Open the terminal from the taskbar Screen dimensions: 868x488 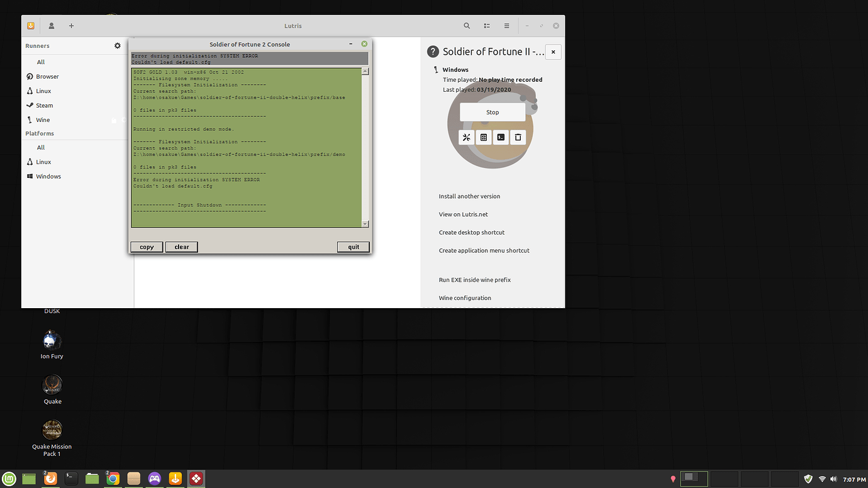71,479
